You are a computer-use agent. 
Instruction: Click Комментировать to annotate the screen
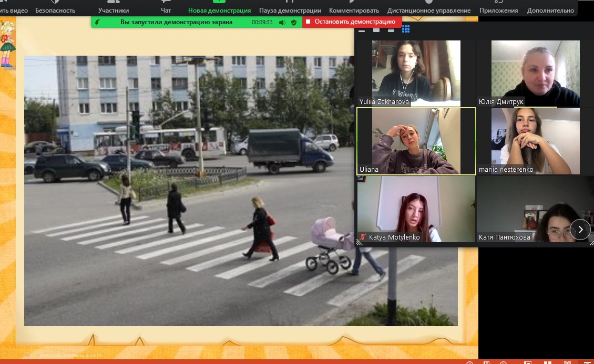(x=354, y=7)
